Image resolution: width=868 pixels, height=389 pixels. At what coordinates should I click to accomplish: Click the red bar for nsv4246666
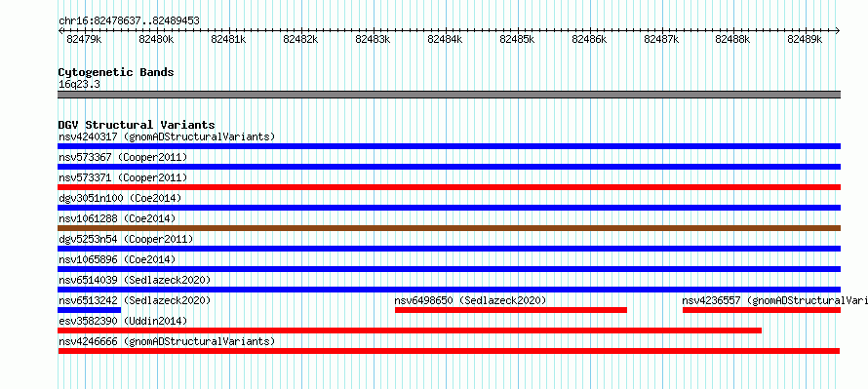449,351
